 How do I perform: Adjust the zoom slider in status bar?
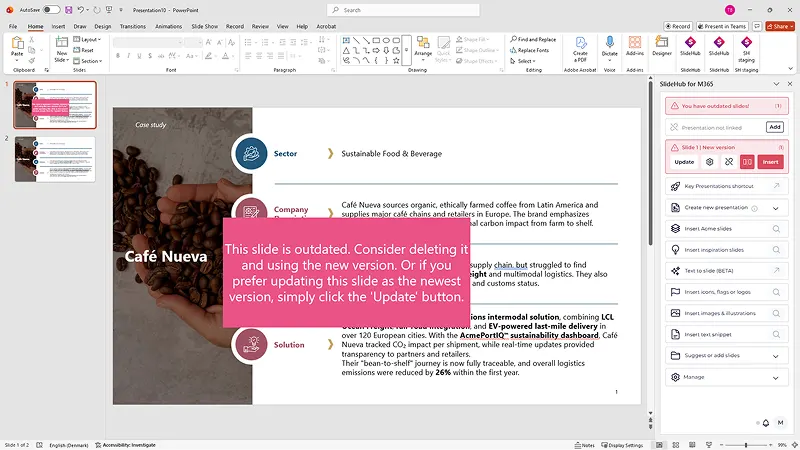click(745, 445)
